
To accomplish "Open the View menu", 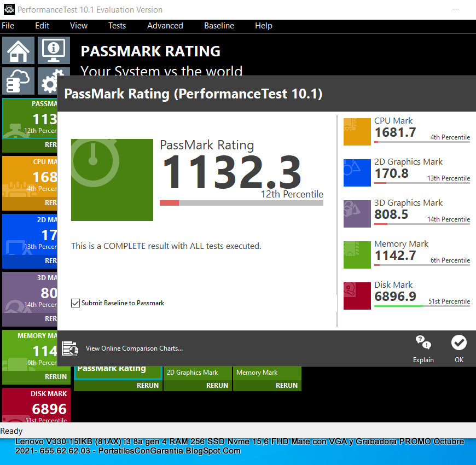I will point(79,26).
